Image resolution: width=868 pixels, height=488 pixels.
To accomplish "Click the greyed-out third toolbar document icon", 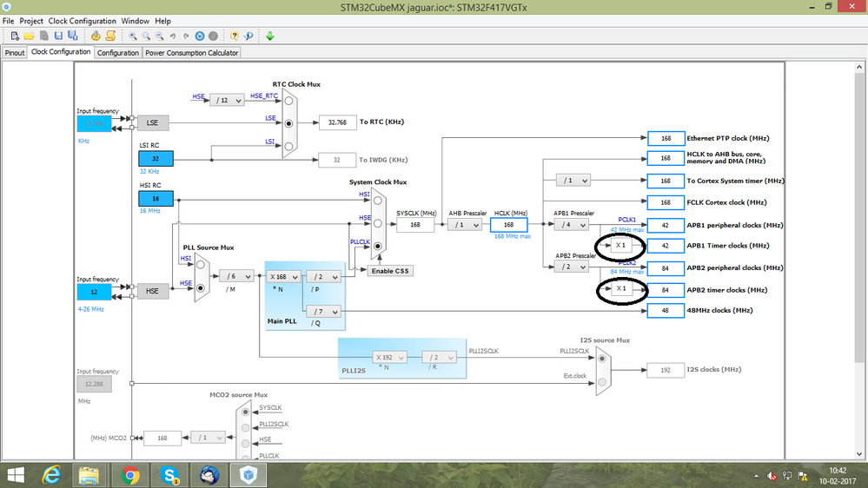I will pos(43,36).
